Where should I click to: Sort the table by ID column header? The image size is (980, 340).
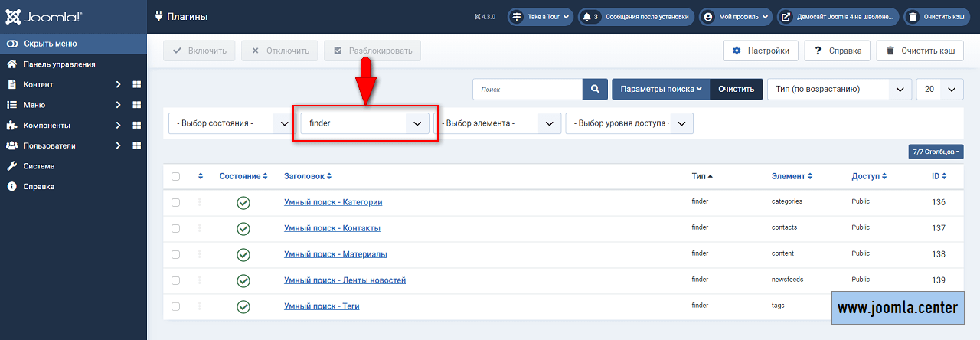939,176
